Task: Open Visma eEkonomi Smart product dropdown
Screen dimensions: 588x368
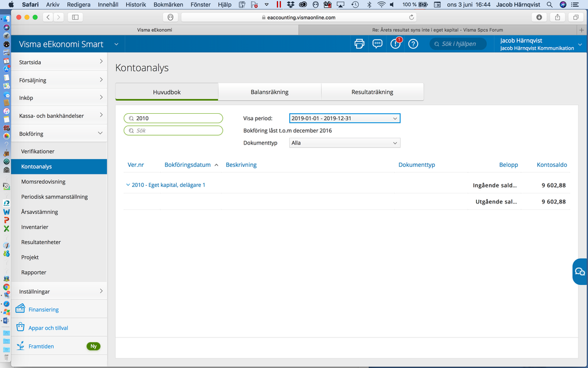Action: (x=116, y=44)
